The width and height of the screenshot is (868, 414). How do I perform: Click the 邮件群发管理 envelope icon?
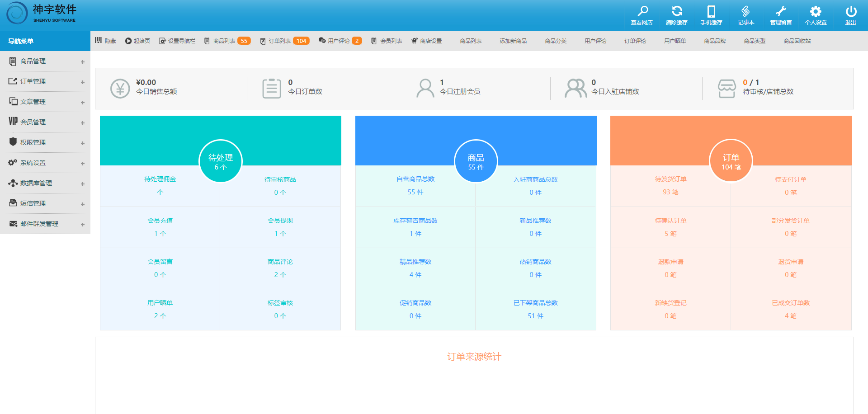pos(13,224)
